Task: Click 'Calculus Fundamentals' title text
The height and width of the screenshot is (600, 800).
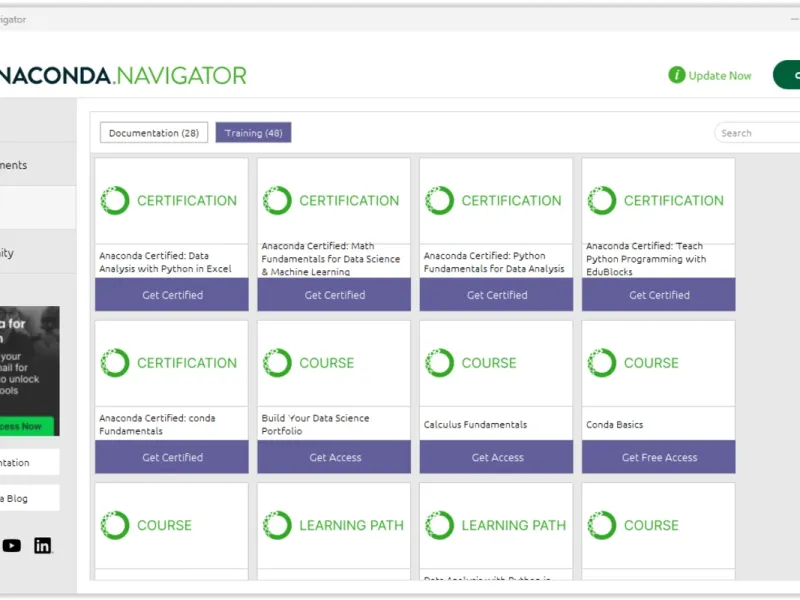Action: pyautogui.click(x=475, y=424)
